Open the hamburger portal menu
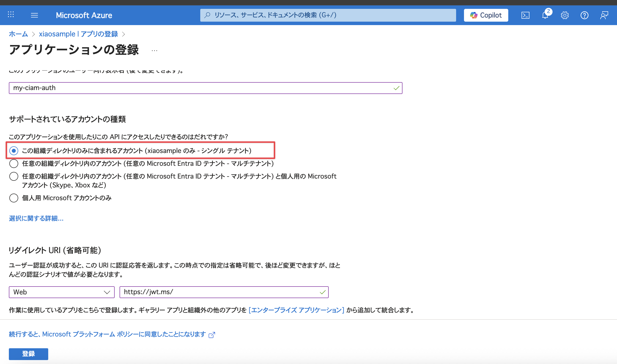Viewport: 617px width, 364px height. click(34, 15)
